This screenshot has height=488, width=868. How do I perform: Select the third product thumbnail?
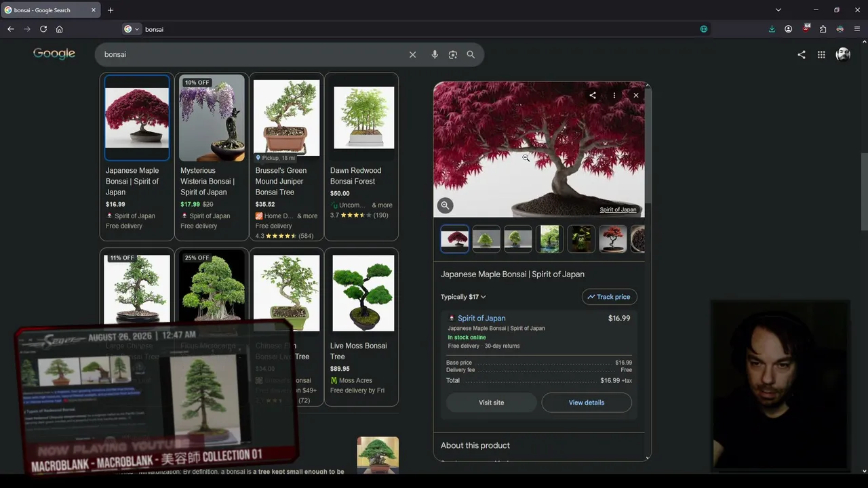coord(518,239)
